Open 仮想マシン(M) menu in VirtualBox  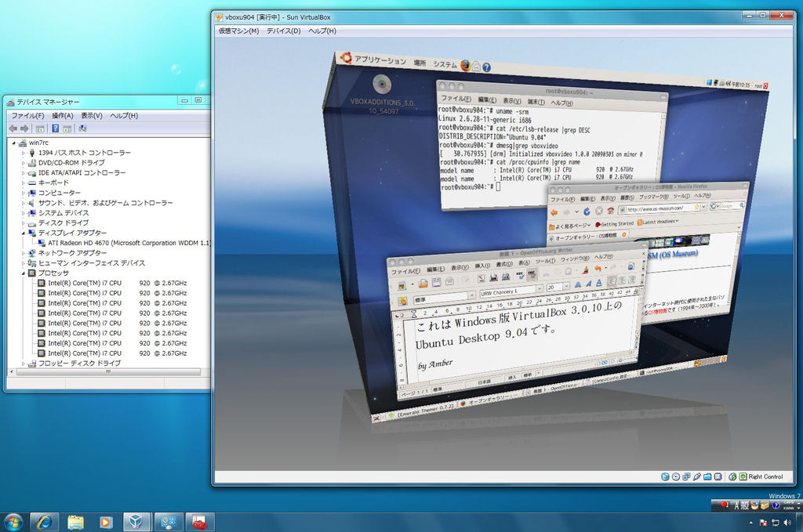[x=238, y=31]
